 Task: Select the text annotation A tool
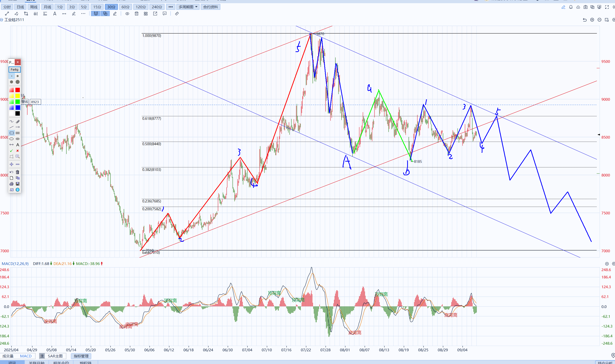click(x=55, y=14)
